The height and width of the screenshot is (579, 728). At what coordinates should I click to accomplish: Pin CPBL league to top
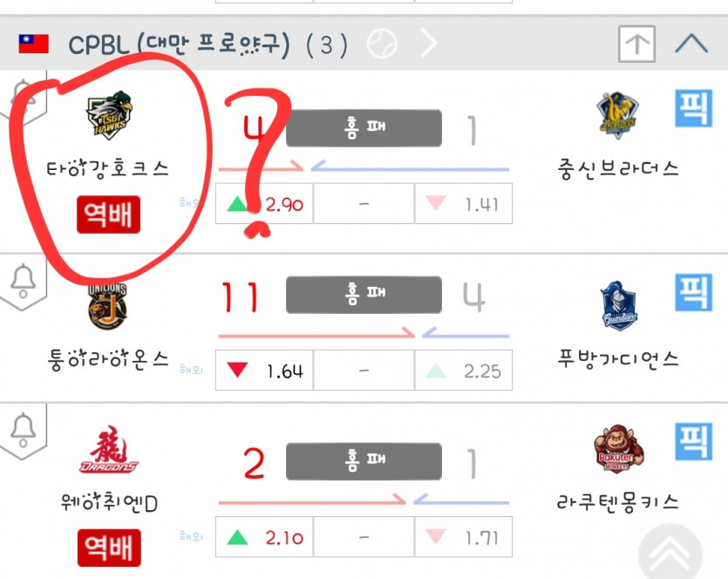(637, 44)
